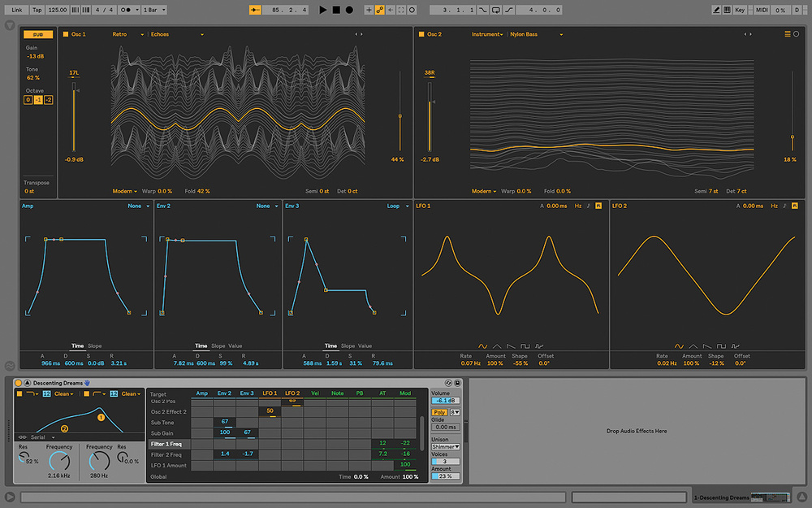Click the clip play button at bottom left
812x508 pixels.
(x=9, y=497)
